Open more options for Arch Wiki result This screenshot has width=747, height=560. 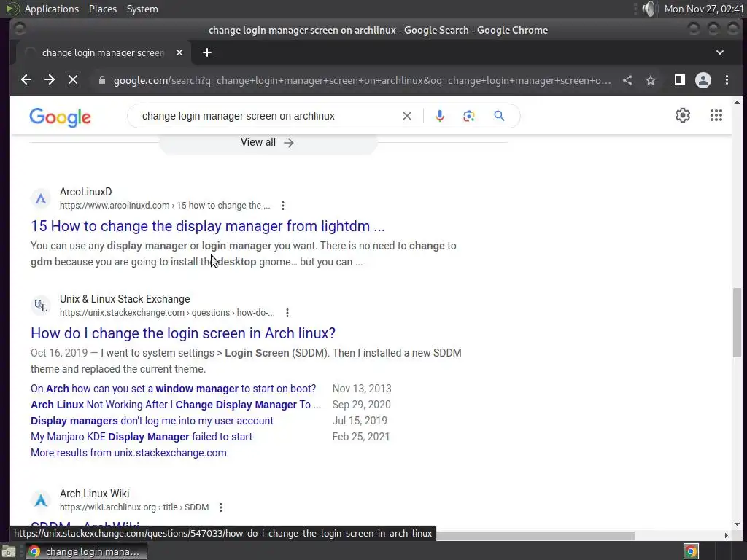click(221, 507)
